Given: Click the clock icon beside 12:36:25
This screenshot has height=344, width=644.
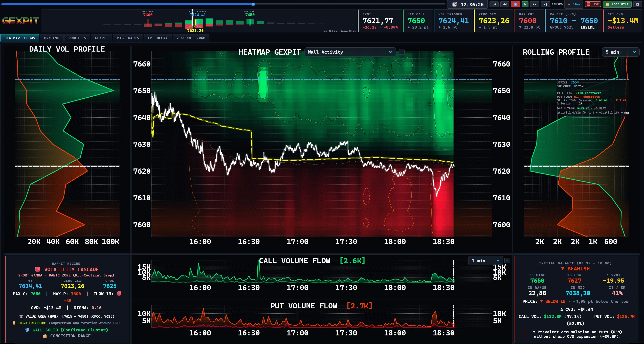Looking at the screenshot, I should [x=455, y=5].
